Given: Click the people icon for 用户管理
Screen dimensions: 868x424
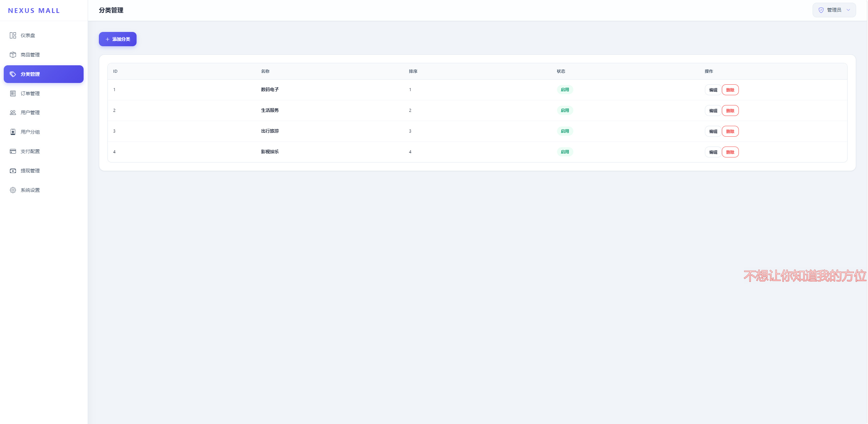Looking at the screenshot, I should click(x=13, y=113).
